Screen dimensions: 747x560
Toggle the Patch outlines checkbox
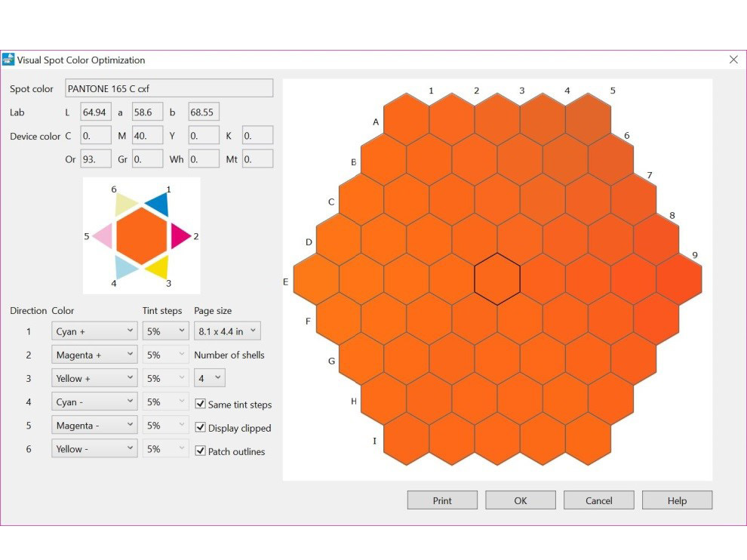201,451
